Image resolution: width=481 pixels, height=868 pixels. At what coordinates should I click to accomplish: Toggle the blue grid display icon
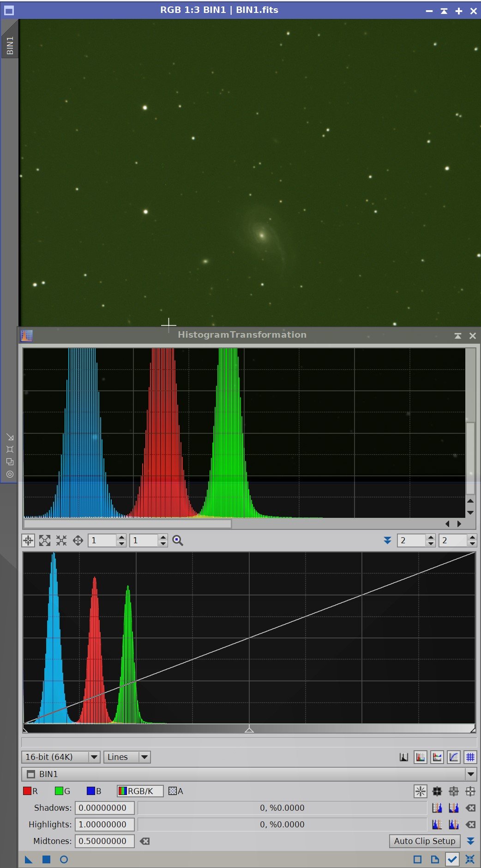click(470, 757)
